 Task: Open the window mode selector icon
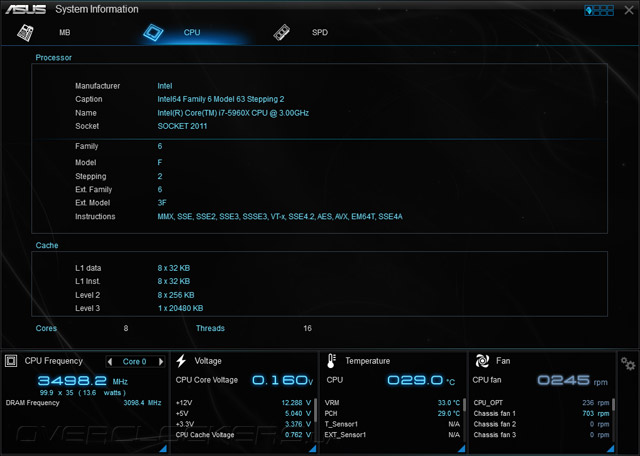click(x=599, y=10)
